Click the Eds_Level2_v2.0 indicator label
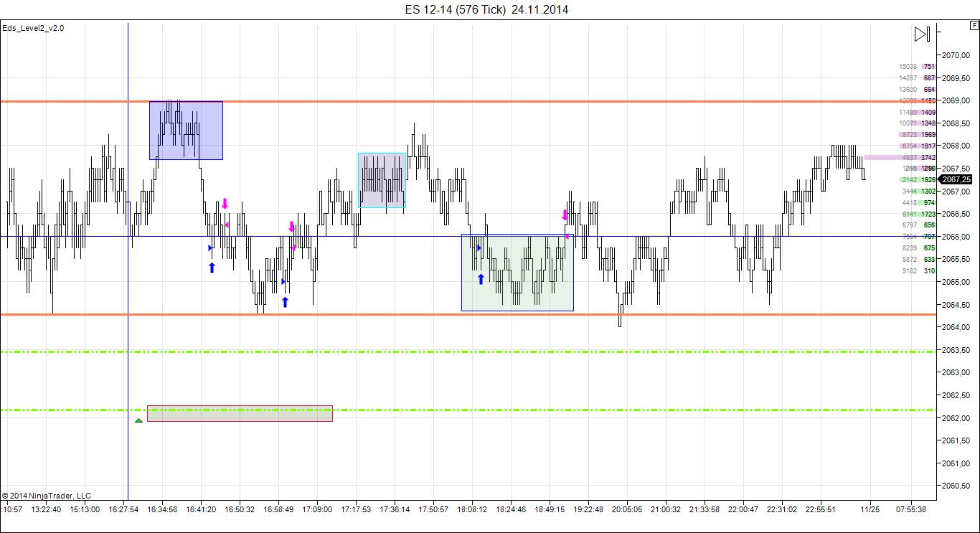980x533 pixels. [x=33, y=28]
